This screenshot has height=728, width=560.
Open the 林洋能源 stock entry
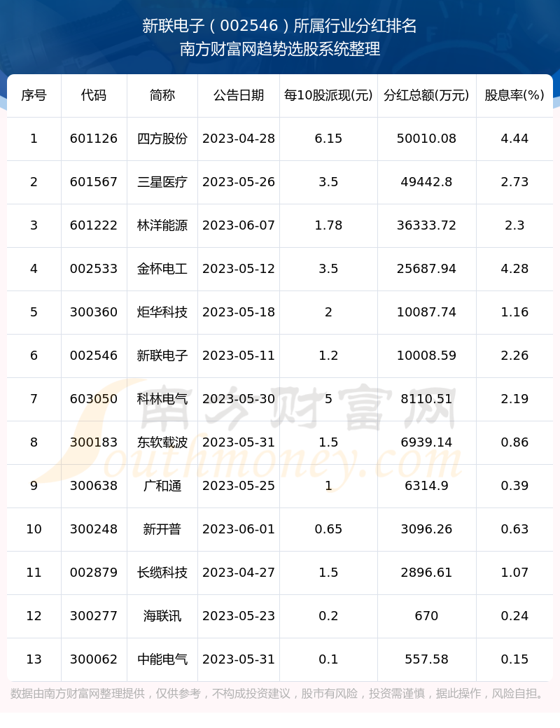162,225
